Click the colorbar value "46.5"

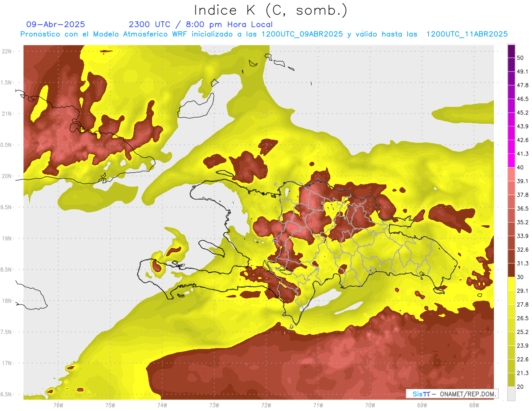pos(523,99)
